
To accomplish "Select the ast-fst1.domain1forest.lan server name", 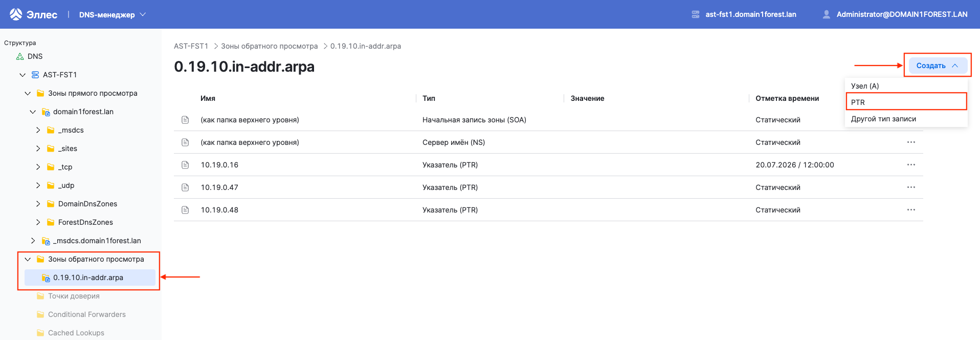I will [x=751, y=14].
